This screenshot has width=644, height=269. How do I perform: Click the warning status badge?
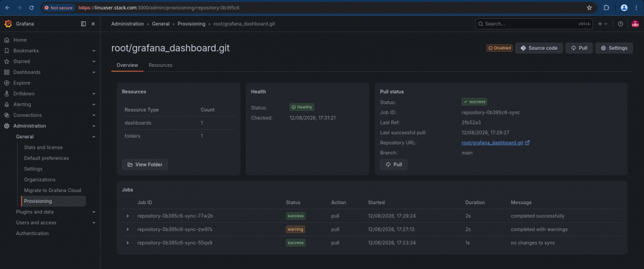296,229
